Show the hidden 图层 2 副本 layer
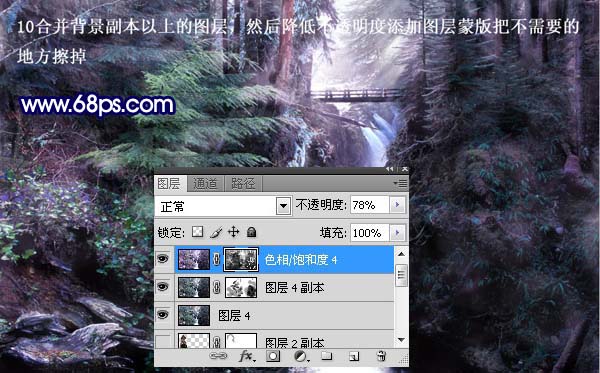600x373 pixels. (163, 341)
